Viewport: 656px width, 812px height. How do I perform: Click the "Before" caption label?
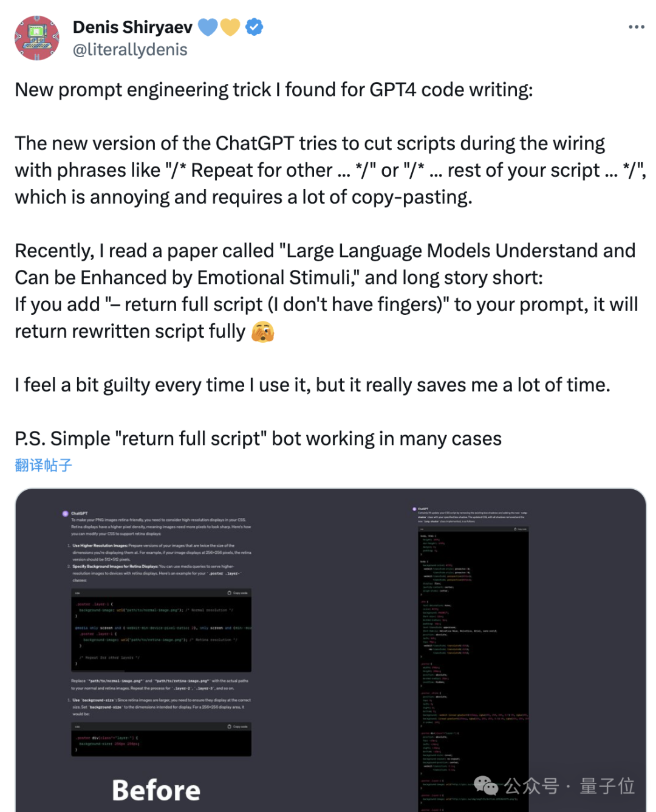[156, 790]
